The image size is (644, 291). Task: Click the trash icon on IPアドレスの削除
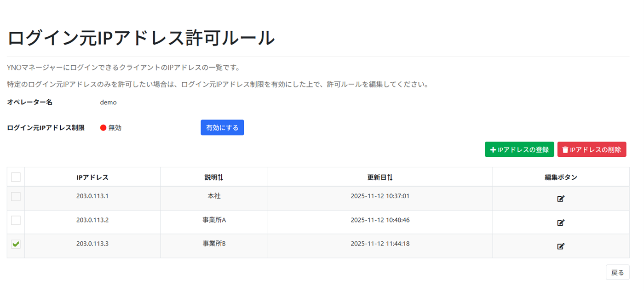[x=565, y=149]
